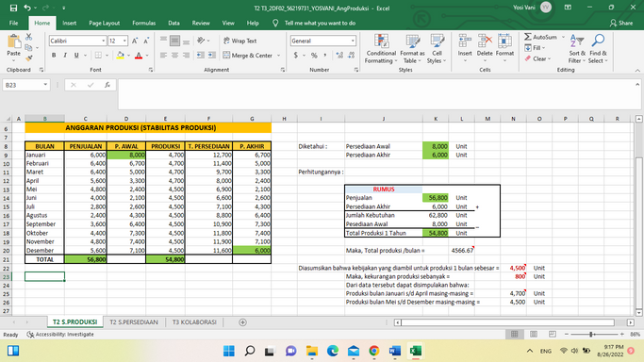Cut selection with the scissors icon
The height and width of the screenshot is (362, 644).
click(28, 37)
